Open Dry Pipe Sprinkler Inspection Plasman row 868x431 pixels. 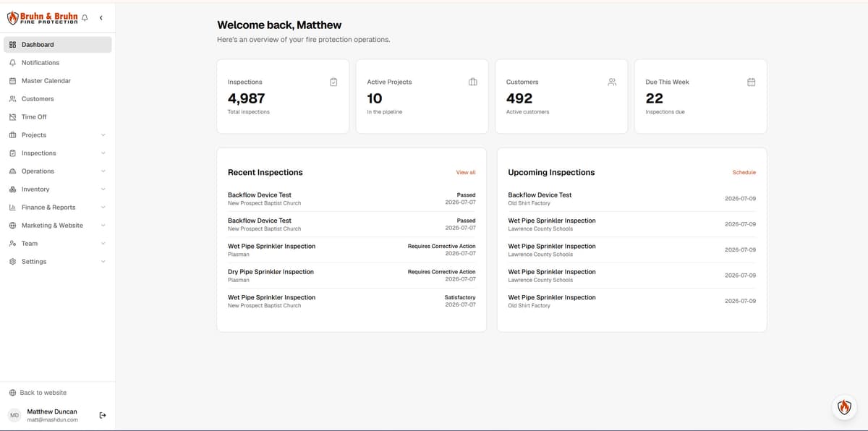point(352,276)
